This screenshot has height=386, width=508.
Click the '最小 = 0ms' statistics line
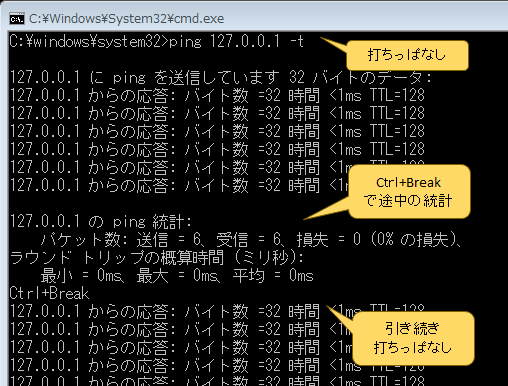click(177, 276)
